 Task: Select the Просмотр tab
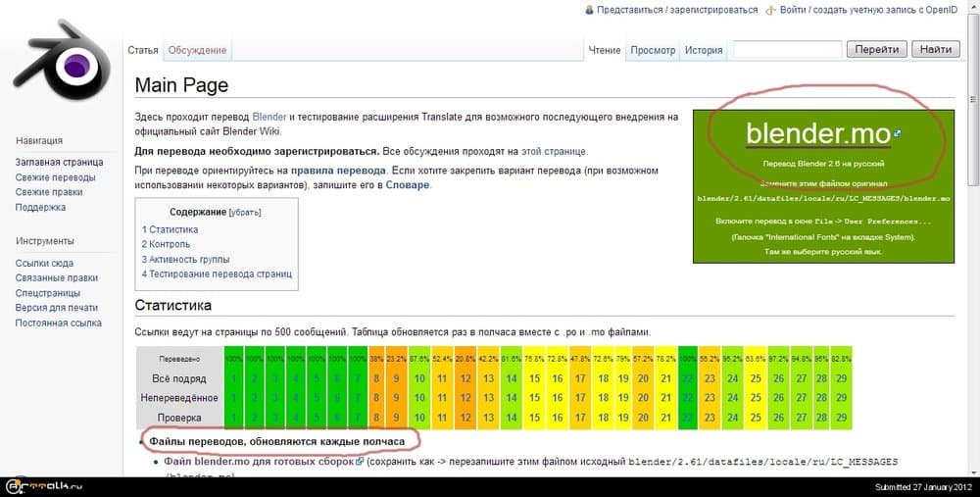(653, 50)
